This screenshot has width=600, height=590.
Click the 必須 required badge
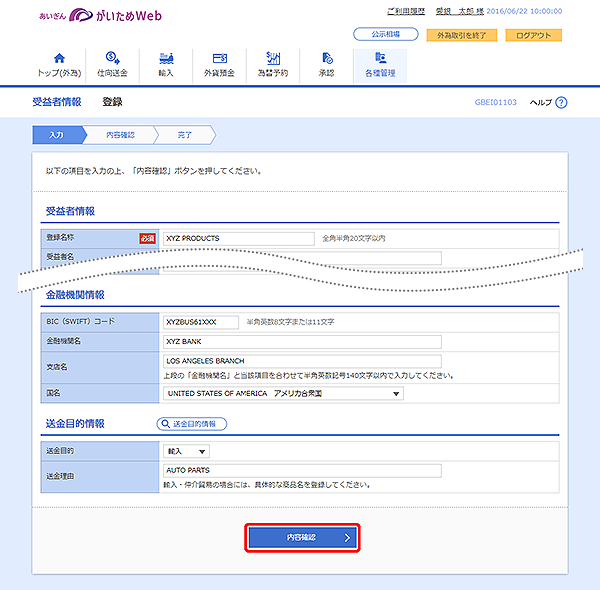click(x=147, y=239)
